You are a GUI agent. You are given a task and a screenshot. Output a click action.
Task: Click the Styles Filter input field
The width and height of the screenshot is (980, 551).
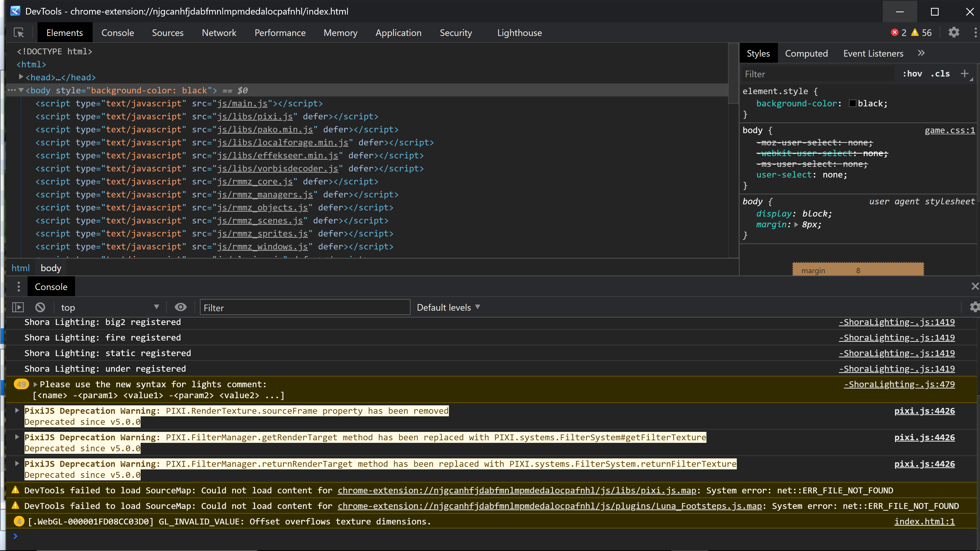coord(818,74)
